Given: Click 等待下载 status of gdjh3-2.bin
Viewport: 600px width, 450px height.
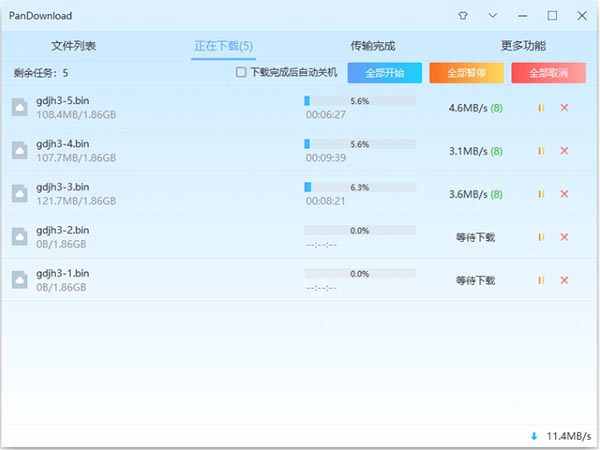Looking at the screenshot, I should [476, 238].
